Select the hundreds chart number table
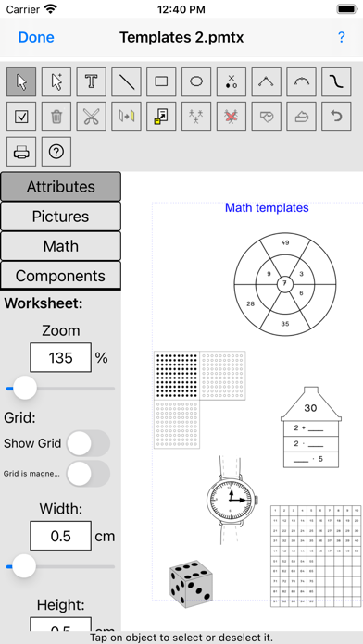Screen dimensions: 363x644 click(317, 556)
